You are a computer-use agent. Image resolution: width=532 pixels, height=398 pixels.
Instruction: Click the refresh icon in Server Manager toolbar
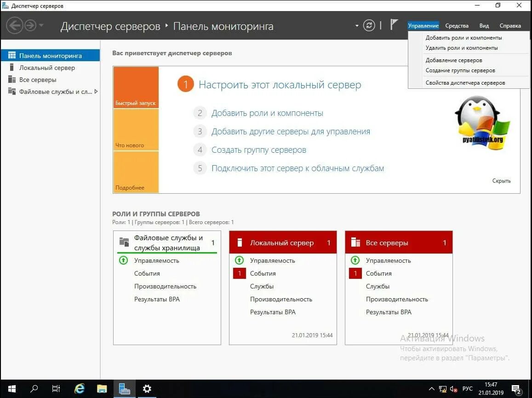[x=369, y=25]
